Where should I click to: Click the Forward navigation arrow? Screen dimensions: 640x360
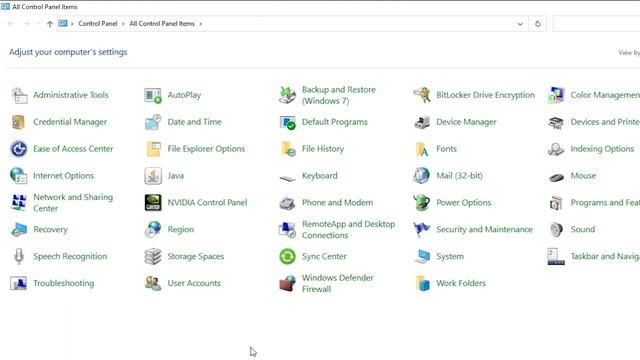coord(26,24)
